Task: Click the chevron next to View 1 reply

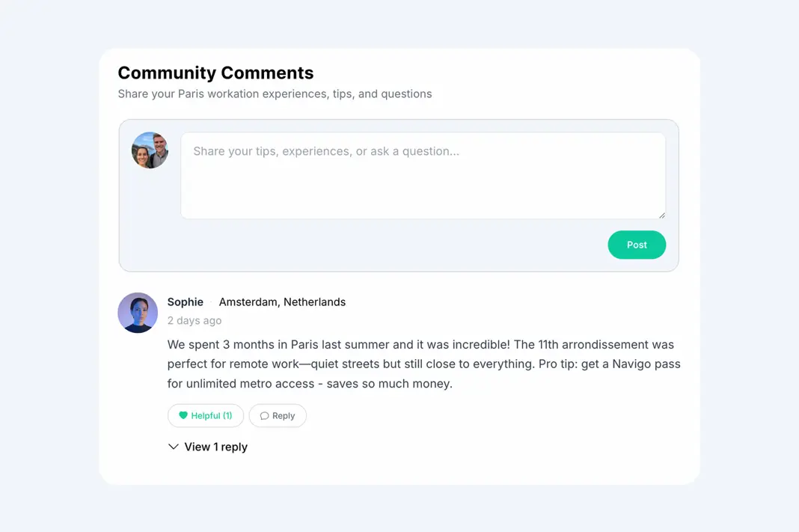Action: pos(174,446)
